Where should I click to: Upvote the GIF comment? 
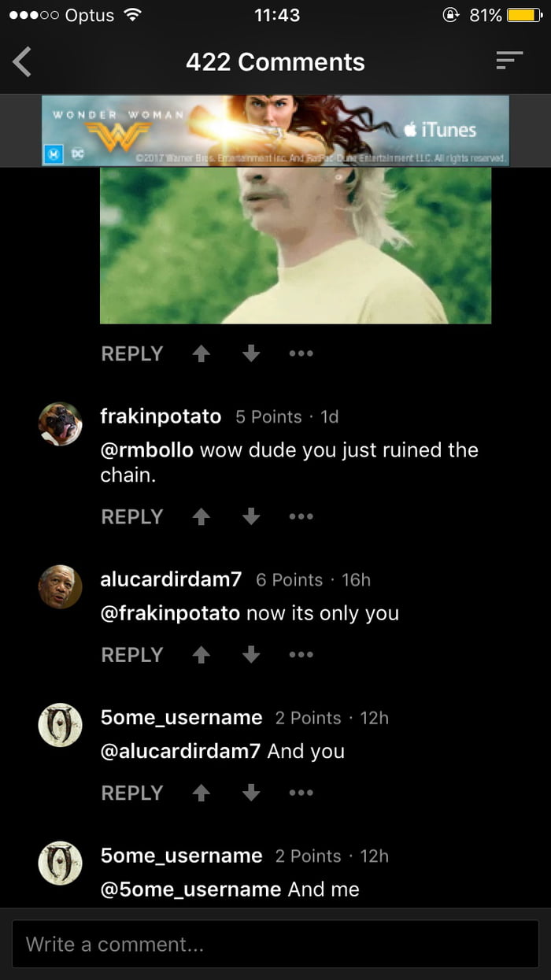[x=201, y=353]
